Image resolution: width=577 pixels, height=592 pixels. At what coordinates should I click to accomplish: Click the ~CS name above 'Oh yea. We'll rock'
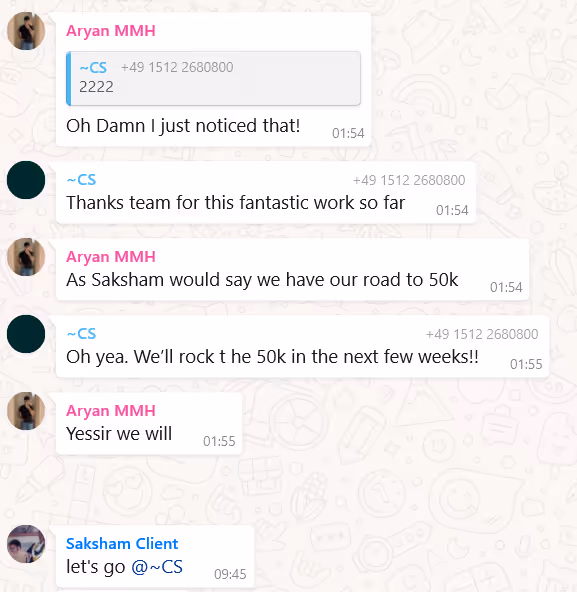pyautogui.click(x=81, y=334)
